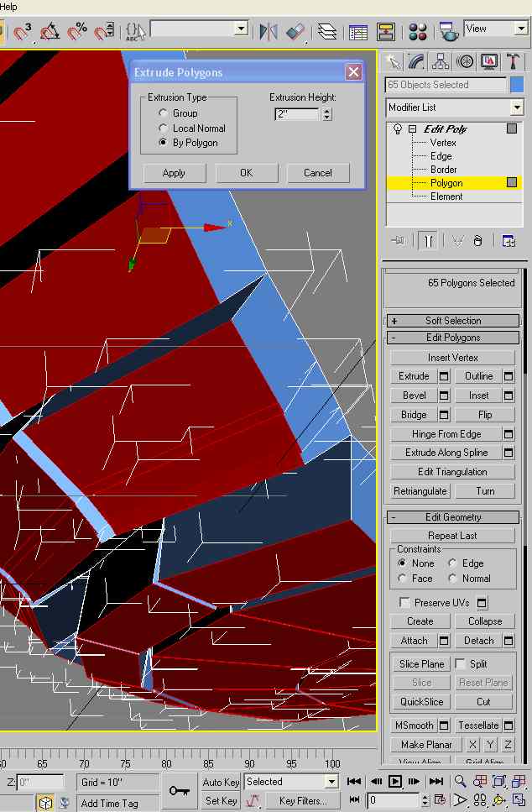Click the Pin Stack icon

[x=398, y=241]
